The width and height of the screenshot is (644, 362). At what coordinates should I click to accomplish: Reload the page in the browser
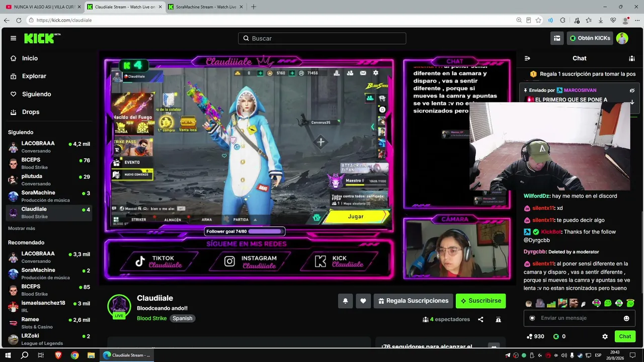19,20
